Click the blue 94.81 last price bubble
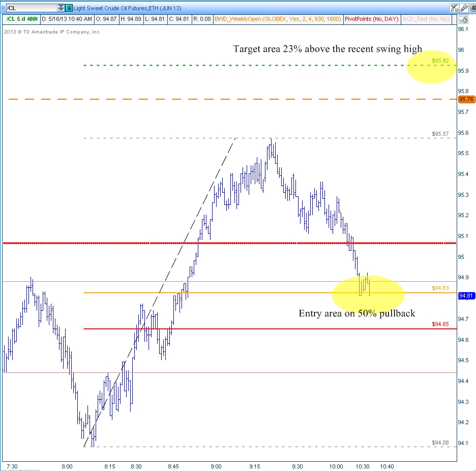 pos(466,296)
